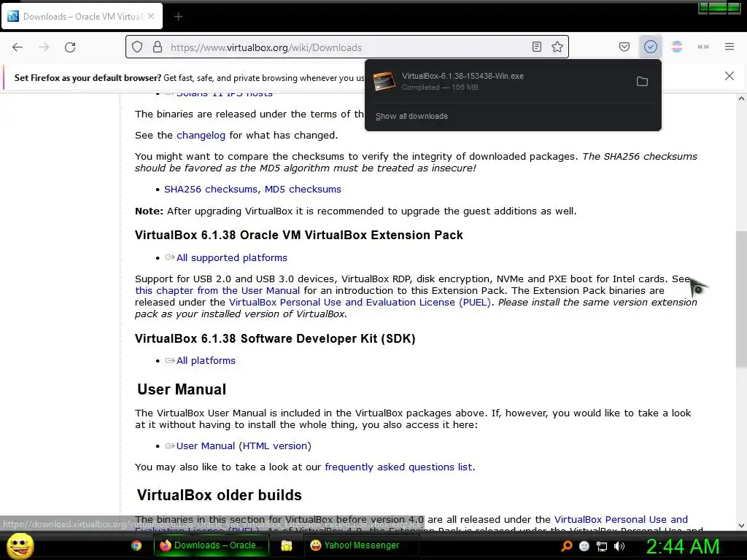Download Extension Pack for All supported platforms
This screenshot has height=560, width=747.
(x=231, y=257)
